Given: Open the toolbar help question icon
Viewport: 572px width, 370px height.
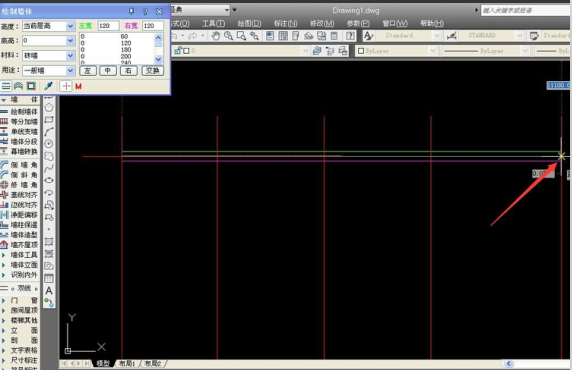Looking at the screenshot, I should pyautogui.click(x=350, y=35).
